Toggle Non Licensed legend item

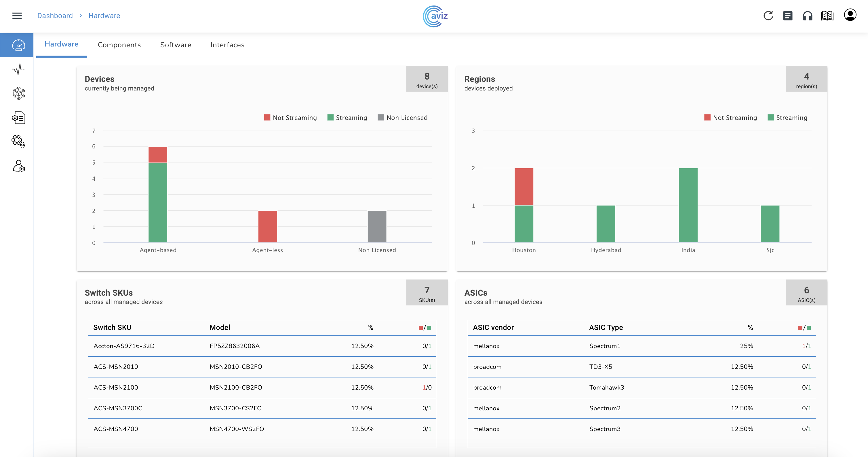click(x=402, y=117)
